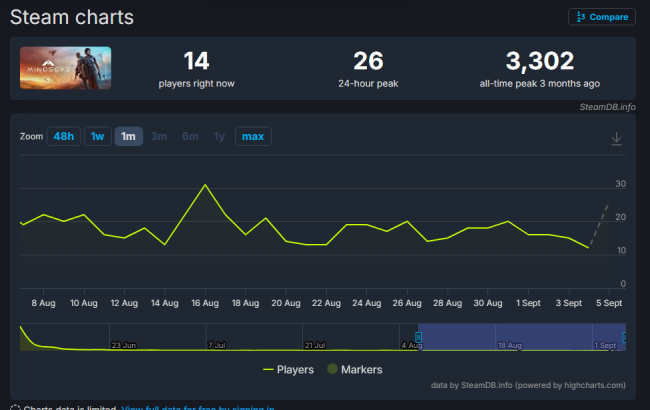Click the game banner thumbnail
Image resolution: width=650 pixels, height=410 pixels.
(65, 68)
